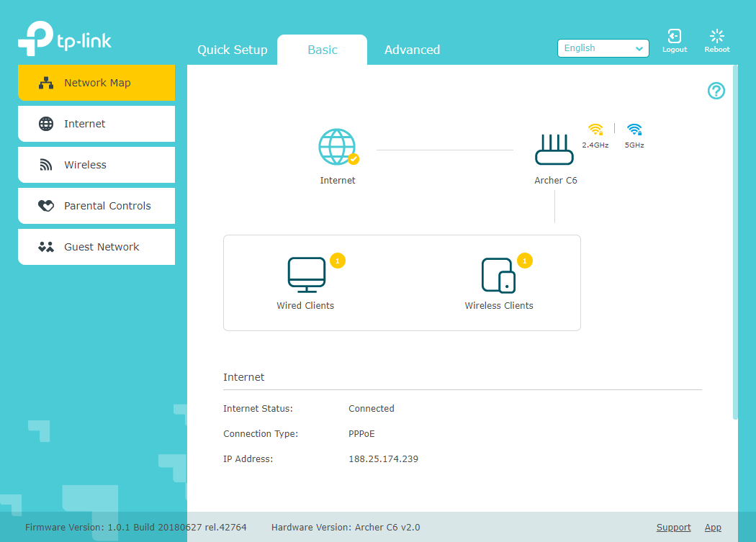The width and height of the screenshot is (756, 542).
Task: Click the Internet section heading
Action: (x=243, y=377)
